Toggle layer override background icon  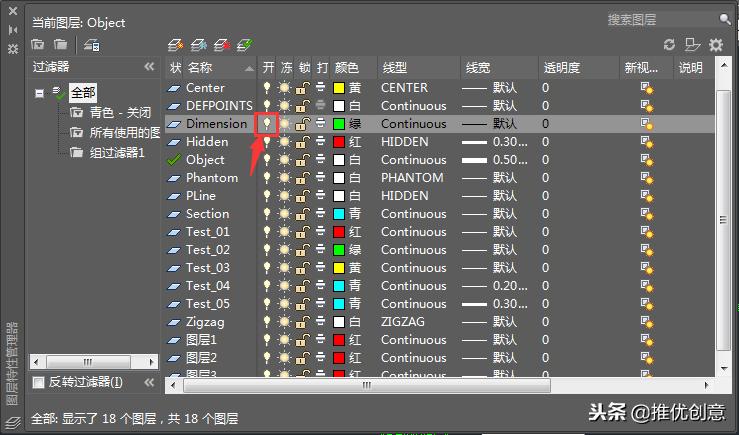(692, 45)
